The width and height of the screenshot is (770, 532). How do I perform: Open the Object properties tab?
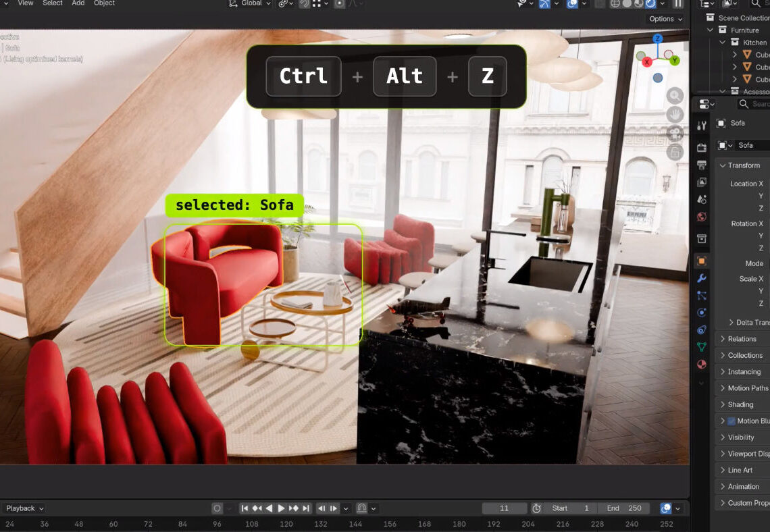coord(702,261)
